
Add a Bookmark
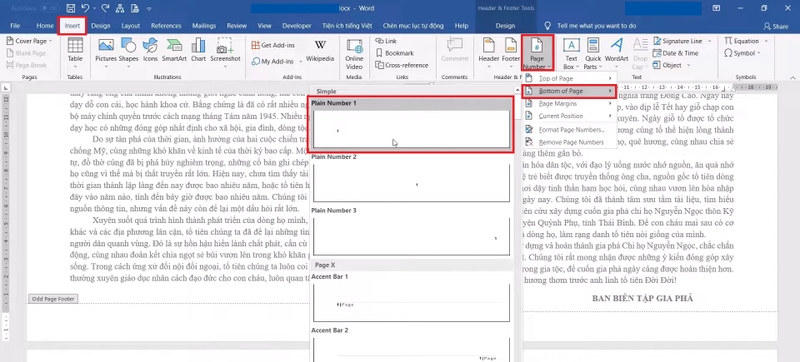pyautogui.click(x=394, y=53)
